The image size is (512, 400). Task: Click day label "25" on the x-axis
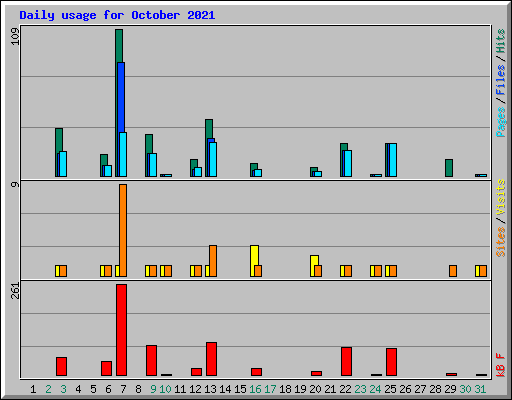[390, 389]
